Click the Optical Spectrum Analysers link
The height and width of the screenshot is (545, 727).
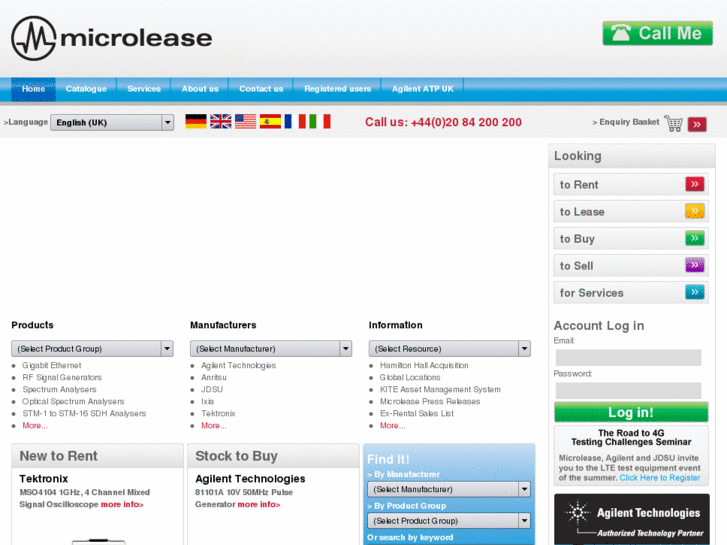point(73,402)
